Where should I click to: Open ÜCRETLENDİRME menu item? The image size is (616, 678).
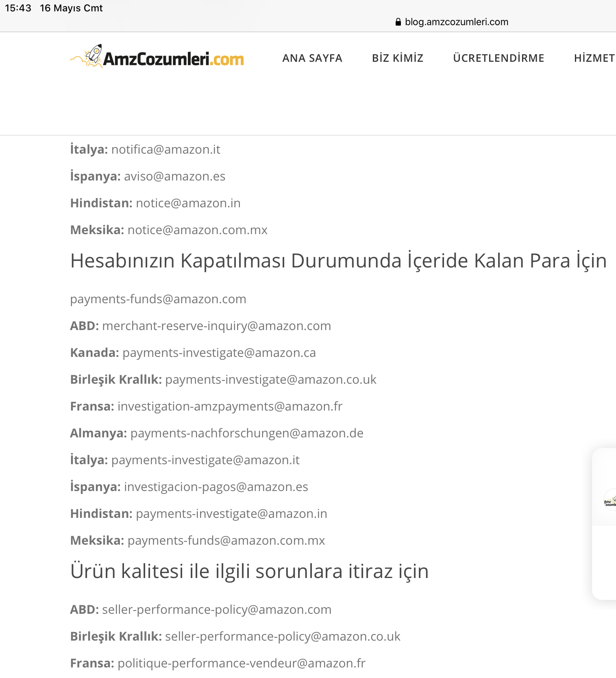coord(498,58)
